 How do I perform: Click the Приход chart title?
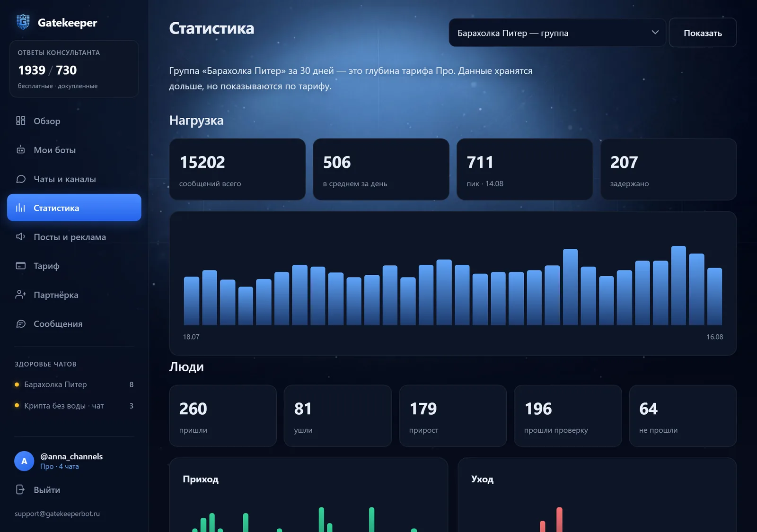(x=201, y=479)
